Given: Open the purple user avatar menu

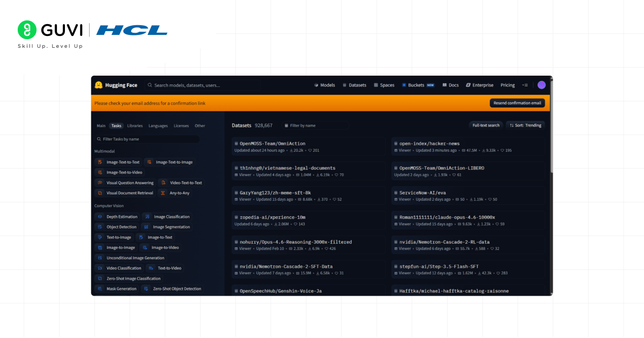Looking at the screenshot, I should 541,85.
